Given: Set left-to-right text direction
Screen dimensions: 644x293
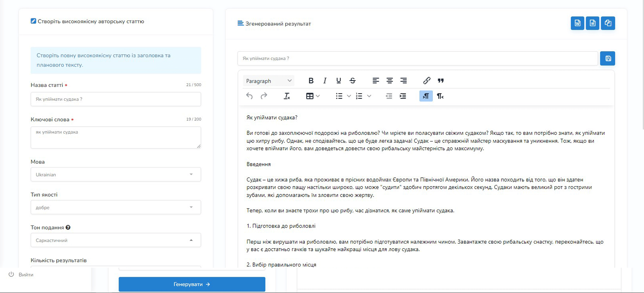Looking at the screenshot, I should point(426,96).
